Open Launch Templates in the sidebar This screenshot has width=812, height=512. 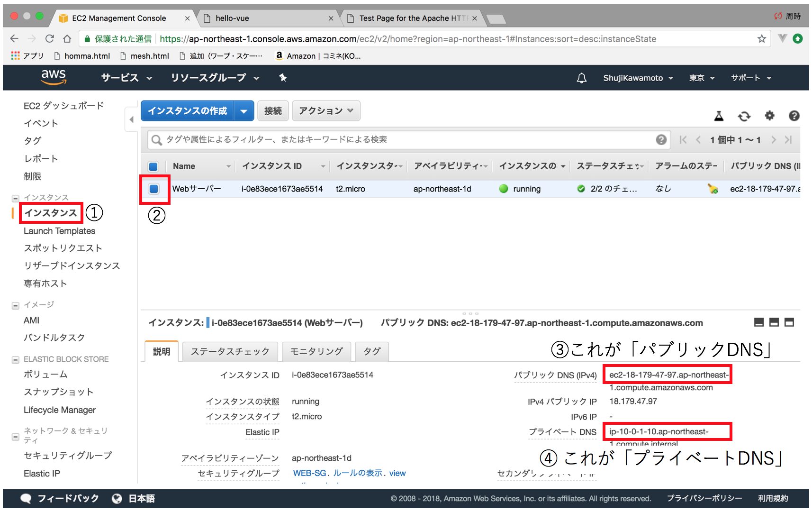point(59,231)
